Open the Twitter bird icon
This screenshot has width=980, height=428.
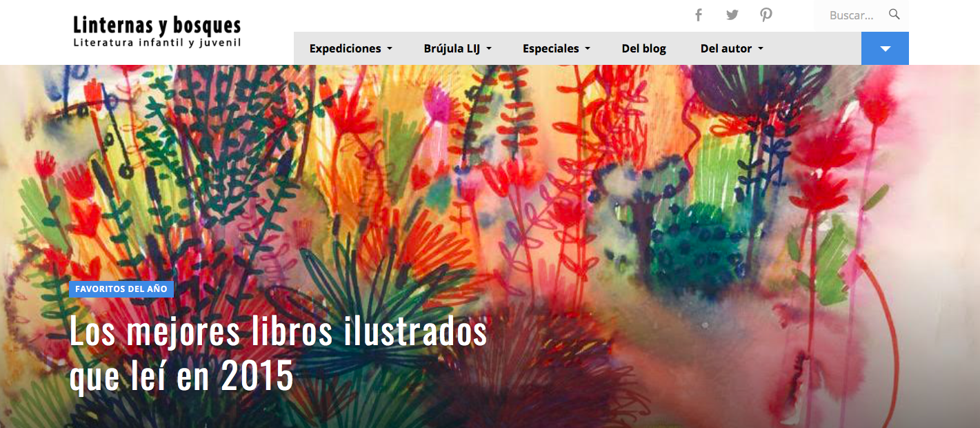732,14
